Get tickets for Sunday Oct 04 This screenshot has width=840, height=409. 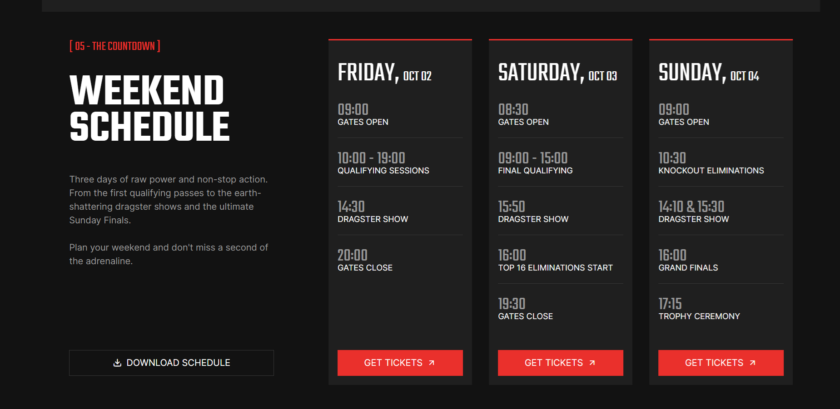tap(721, 363)
